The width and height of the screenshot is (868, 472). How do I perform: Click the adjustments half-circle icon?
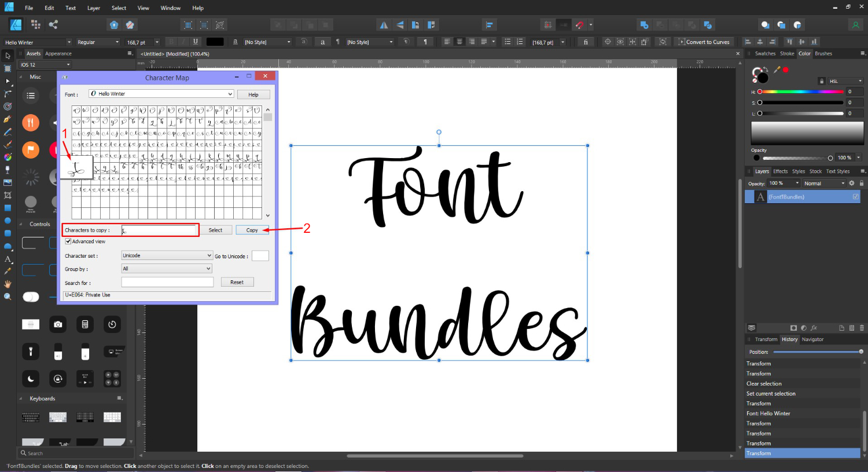[x=804, y=328]
